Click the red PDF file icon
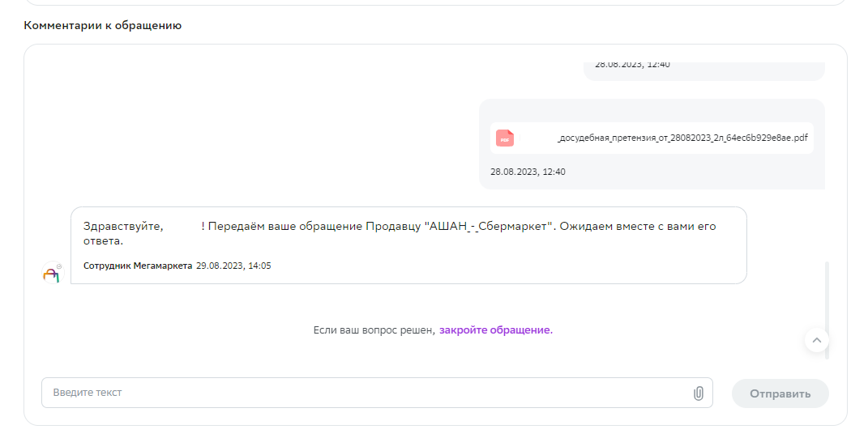The image size is (868, 438). click(x=505, y=138)
